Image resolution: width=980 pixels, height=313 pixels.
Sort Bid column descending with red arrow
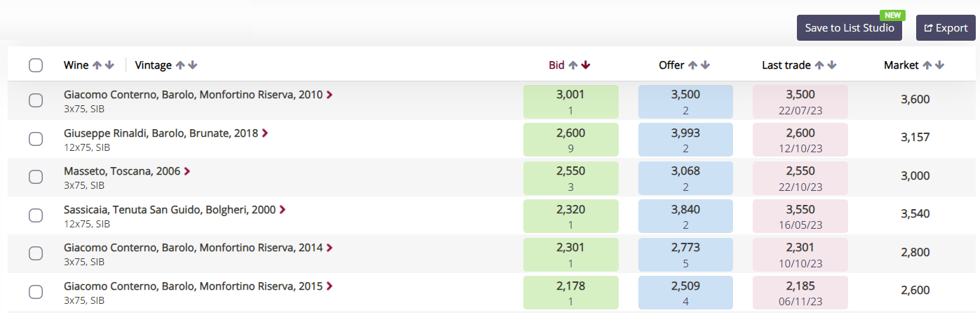point(586,65)
